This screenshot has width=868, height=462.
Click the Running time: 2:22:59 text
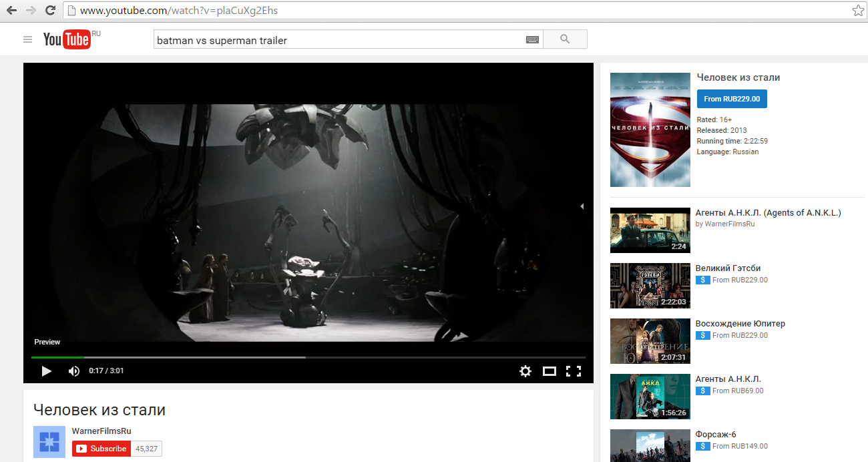732,141
